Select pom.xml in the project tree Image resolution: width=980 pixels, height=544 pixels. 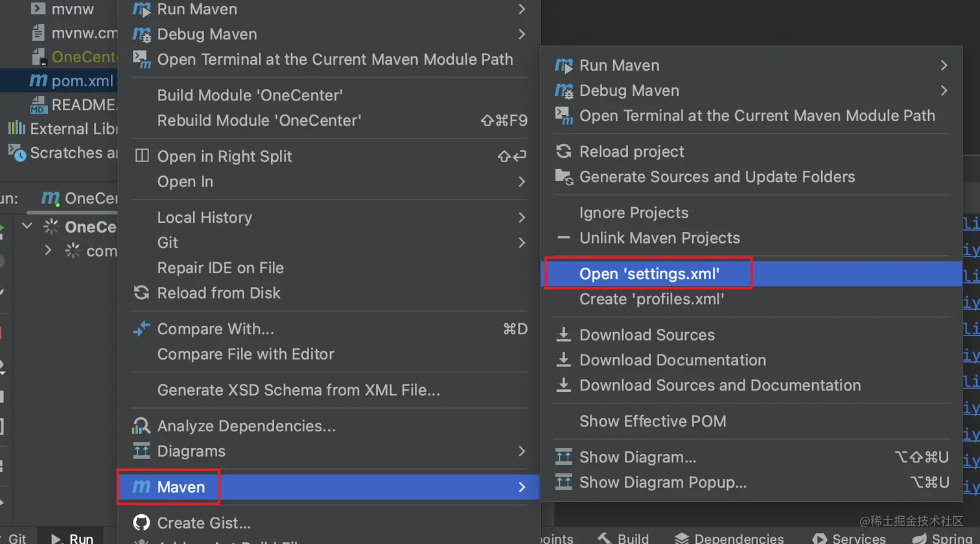pyautogui.click(x=82, y=81)
